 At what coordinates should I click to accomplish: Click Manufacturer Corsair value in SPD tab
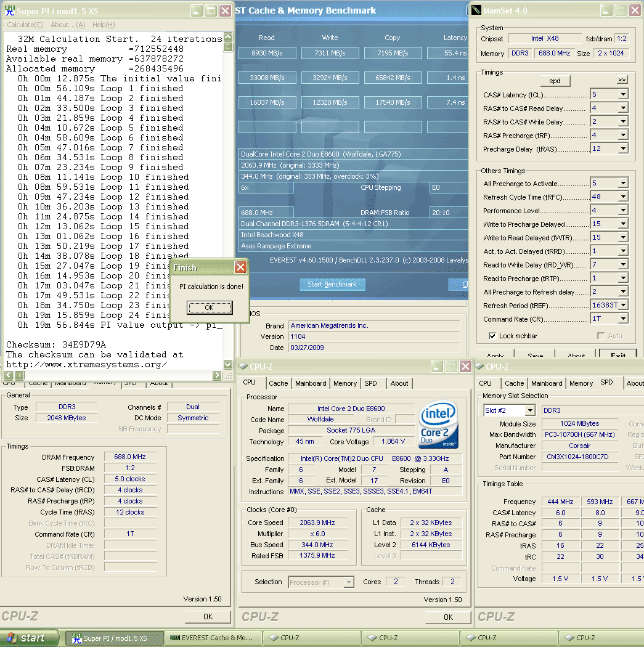click(x=580, y=446)
